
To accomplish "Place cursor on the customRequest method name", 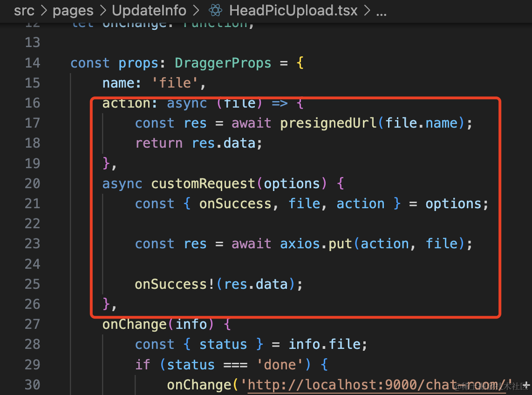I will tap(203, 184).
